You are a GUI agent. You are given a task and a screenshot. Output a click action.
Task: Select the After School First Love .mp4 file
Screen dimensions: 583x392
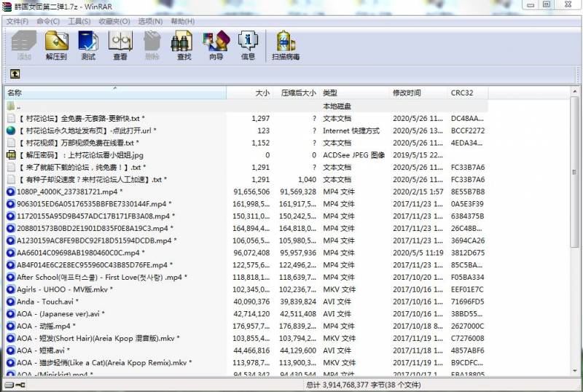pos(102,278)
